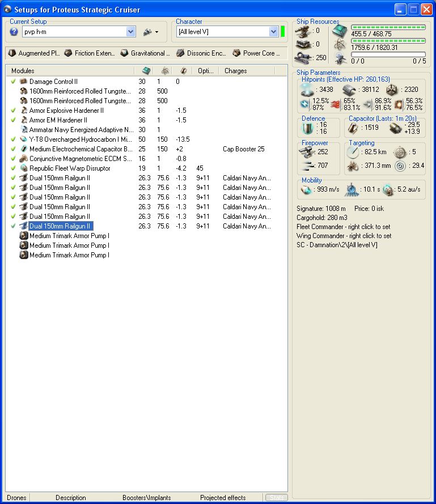
Task: Click the hull structure hitpoints icon
Action: tap(392, 90)
